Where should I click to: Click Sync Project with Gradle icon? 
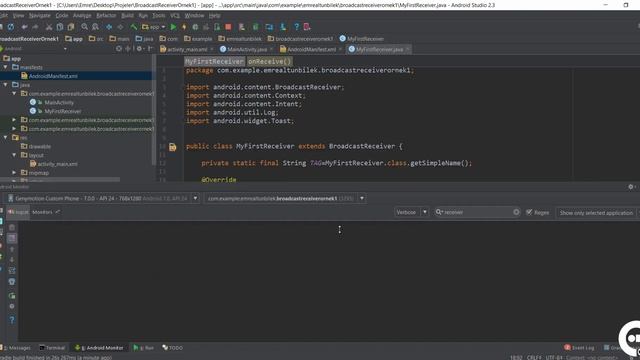point(256,27)
